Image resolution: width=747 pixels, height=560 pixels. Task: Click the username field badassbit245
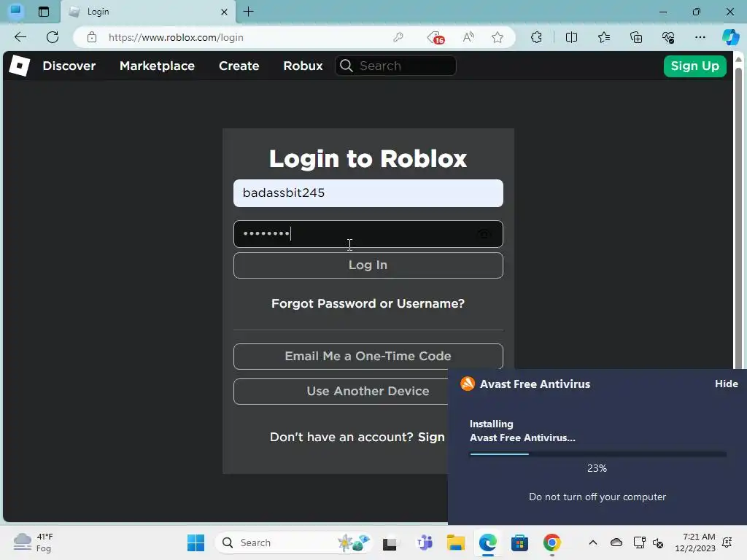click(x=368, y=192)
